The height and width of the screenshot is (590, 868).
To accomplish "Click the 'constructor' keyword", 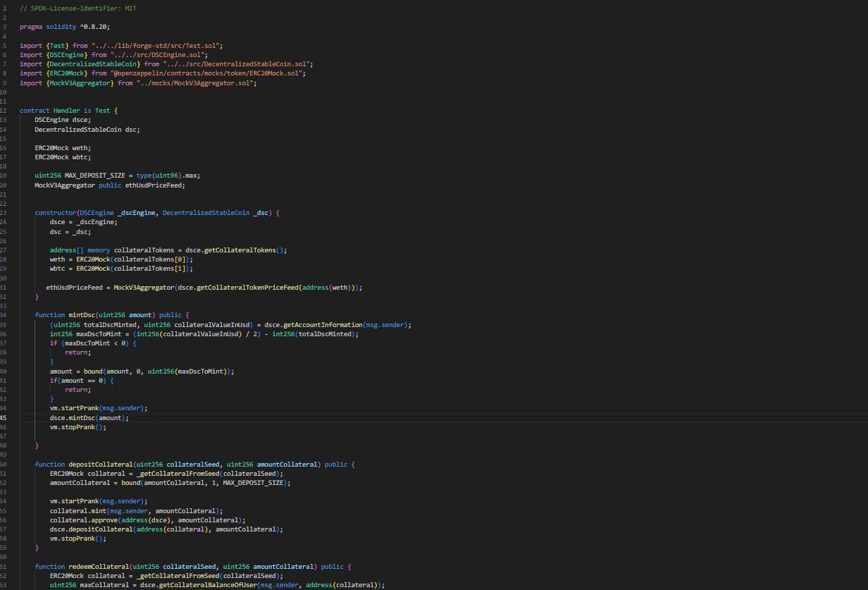I will tap(55, 212).
